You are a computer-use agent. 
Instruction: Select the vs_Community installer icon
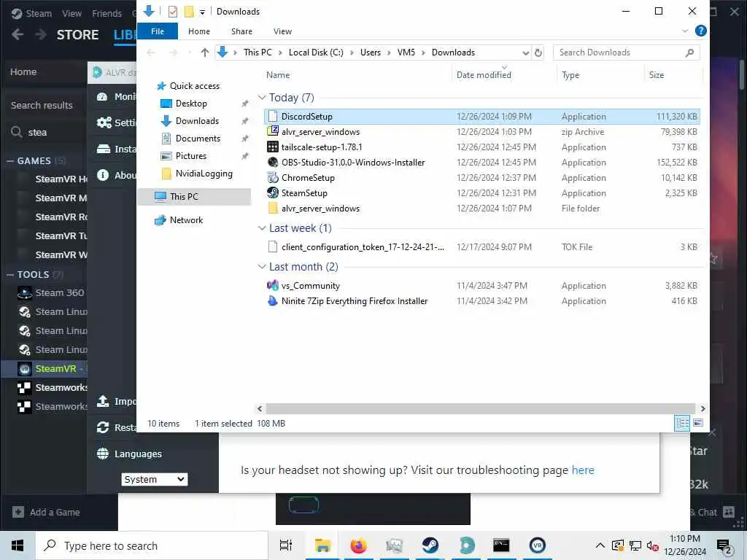(273, 286)
